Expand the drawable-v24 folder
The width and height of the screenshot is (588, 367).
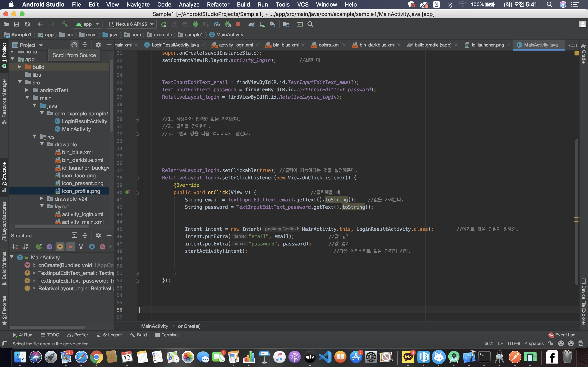(x=42, y=199)
